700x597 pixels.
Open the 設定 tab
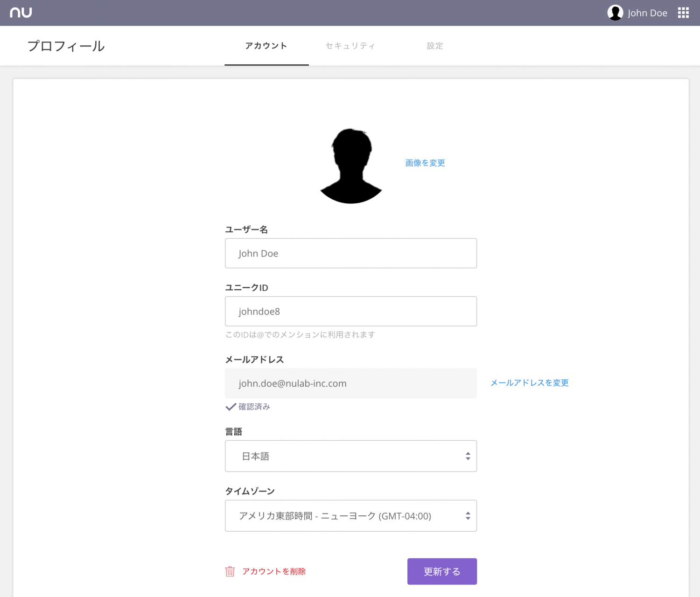[435, 46]
